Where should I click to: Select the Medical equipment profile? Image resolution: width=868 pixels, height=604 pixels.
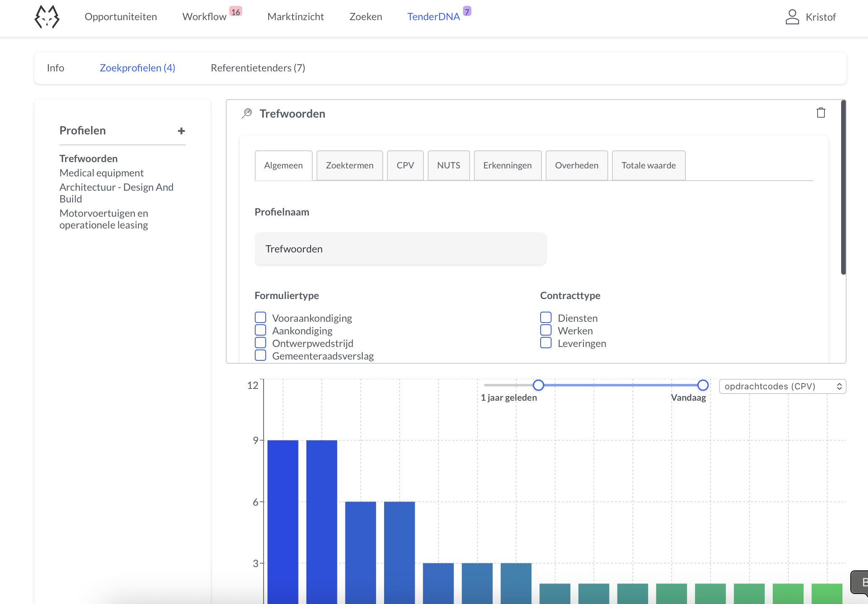point(102,173)
